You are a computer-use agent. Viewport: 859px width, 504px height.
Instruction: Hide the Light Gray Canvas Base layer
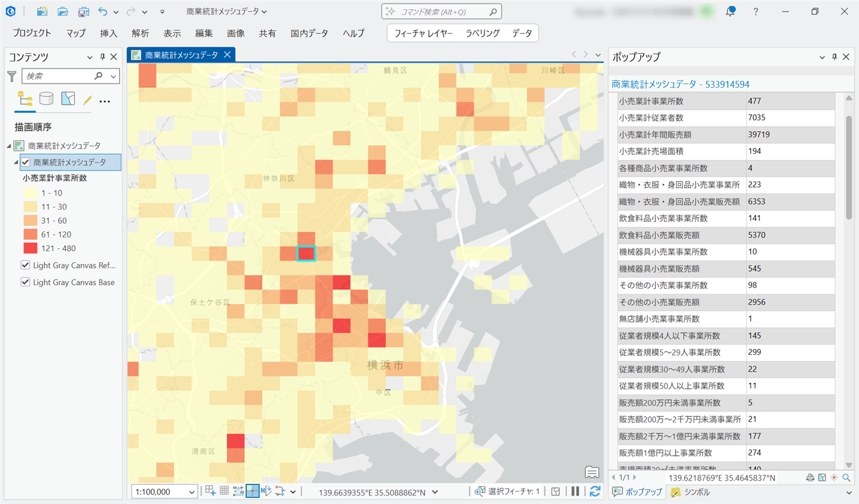[x=26, y=283]
